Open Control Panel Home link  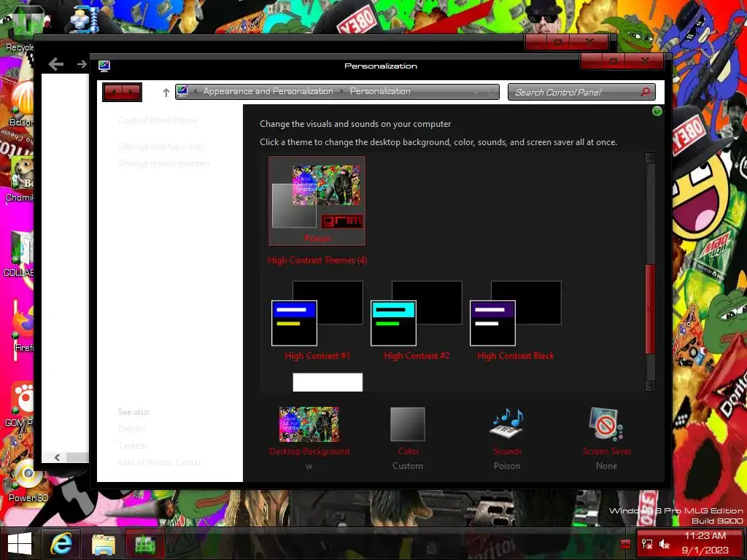point(158,120)
